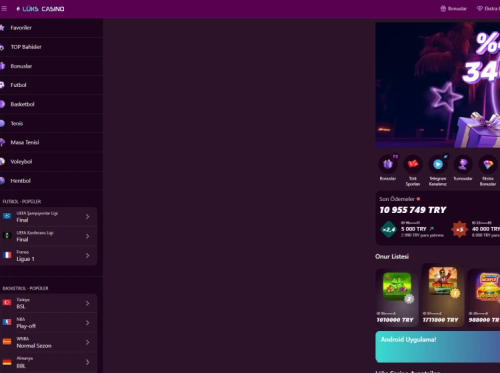This screenshot has height=373, width=500.
Task: Click the diamond icon in the top header
Action: pyautogui.click(x=480, y=9)
